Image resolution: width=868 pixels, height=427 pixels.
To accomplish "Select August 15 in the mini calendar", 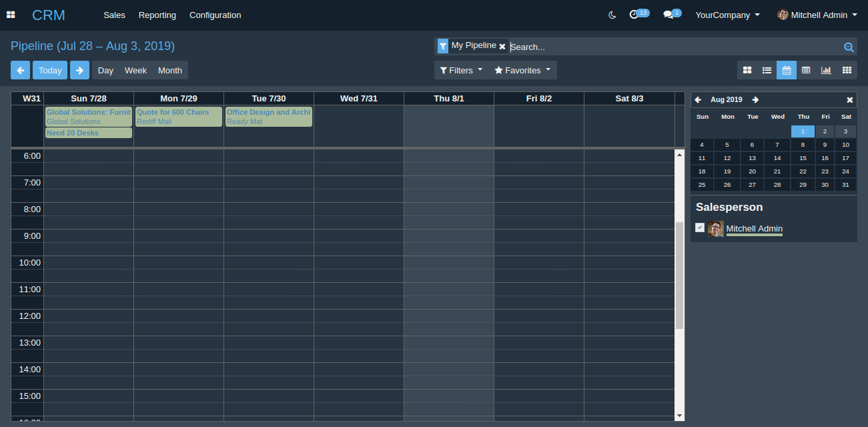I will [803, 158].
